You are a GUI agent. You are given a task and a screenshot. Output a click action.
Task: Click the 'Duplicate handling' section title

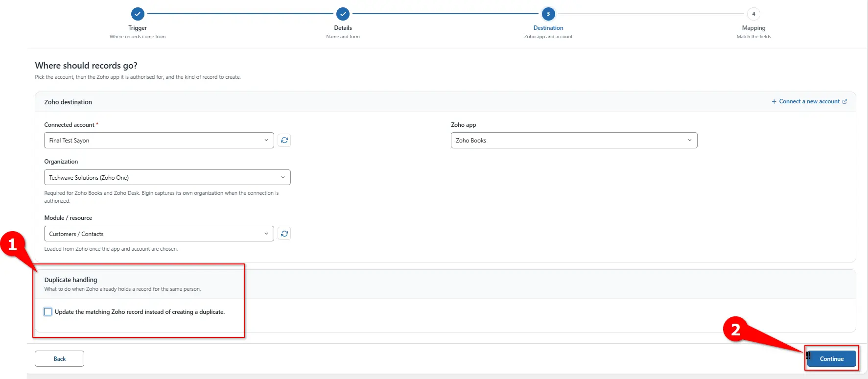[70, 280]
